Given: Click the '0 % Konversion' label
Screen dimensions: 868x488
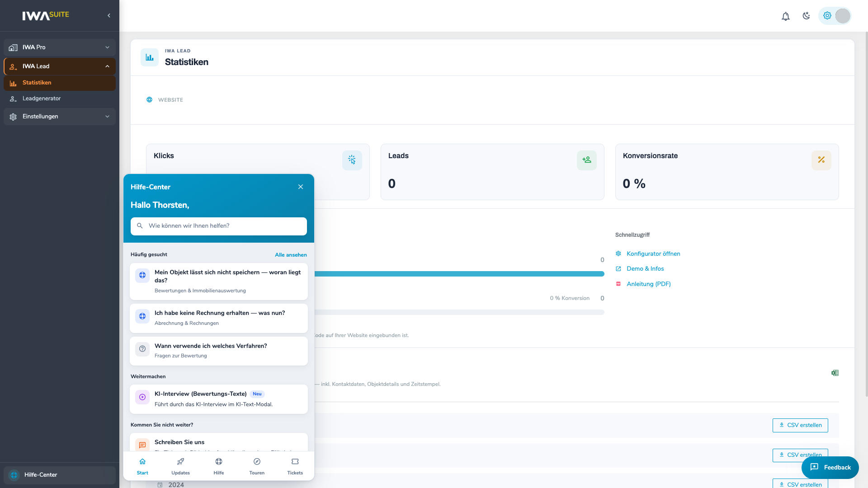Looking at the screenshot, I should (570, 298).
